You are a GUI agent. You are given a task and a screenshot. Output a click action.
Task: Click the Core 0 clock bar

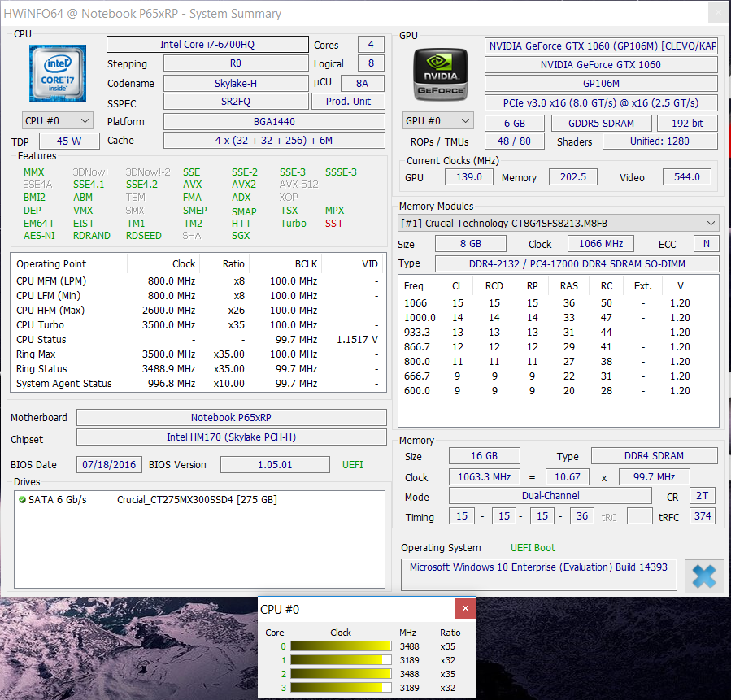pos(341,646)
